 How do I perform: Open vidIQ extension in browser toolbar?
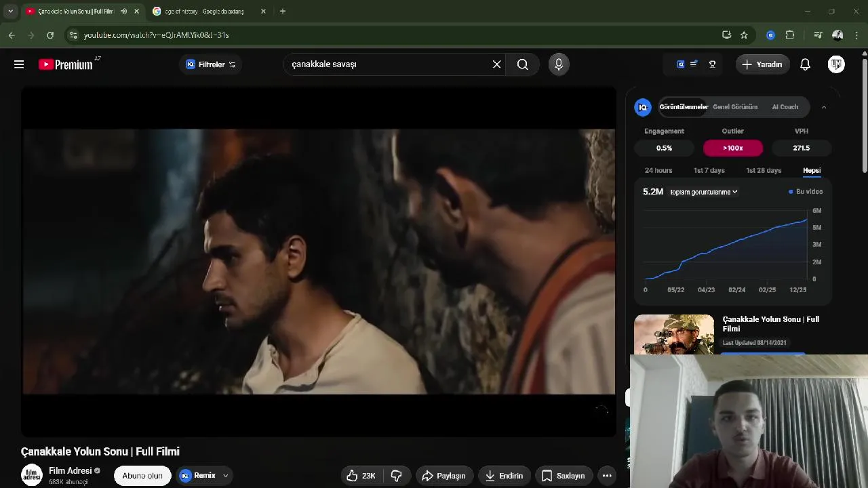point(770,35)
